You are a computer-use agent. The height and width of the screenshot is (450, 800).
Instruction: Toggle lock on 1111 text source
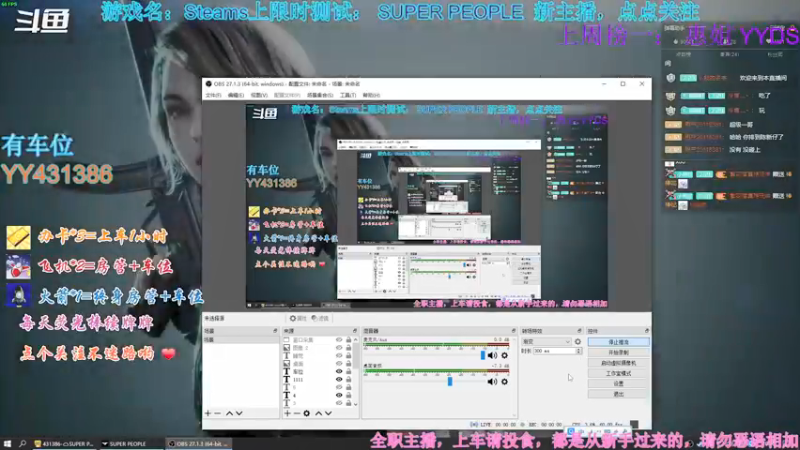coord(348,380)
